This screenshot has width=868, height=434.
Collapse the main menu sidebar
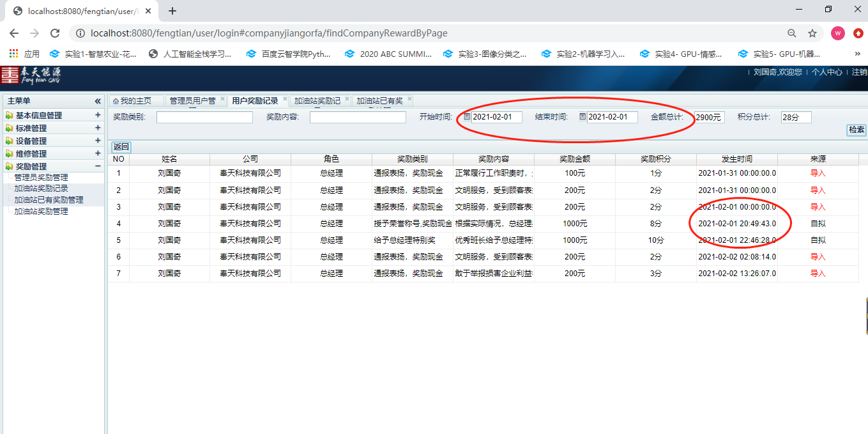(98, 101)
